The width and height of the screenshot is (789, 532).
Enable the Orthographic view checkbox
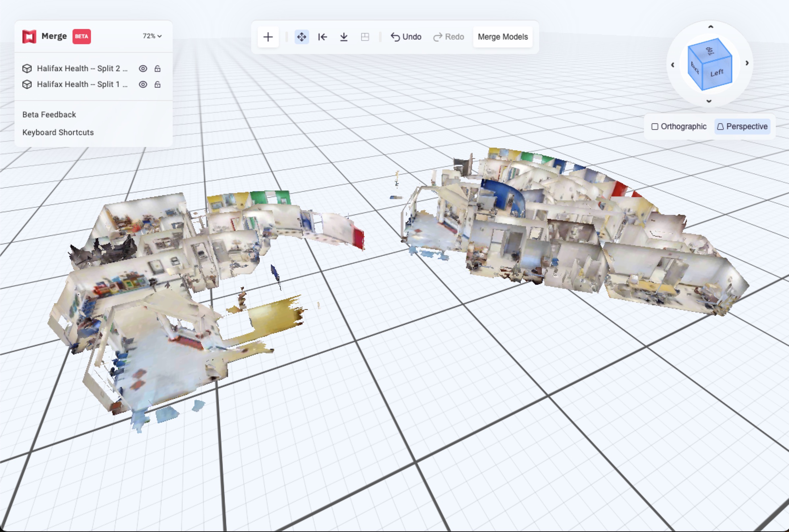click(655, 126)
